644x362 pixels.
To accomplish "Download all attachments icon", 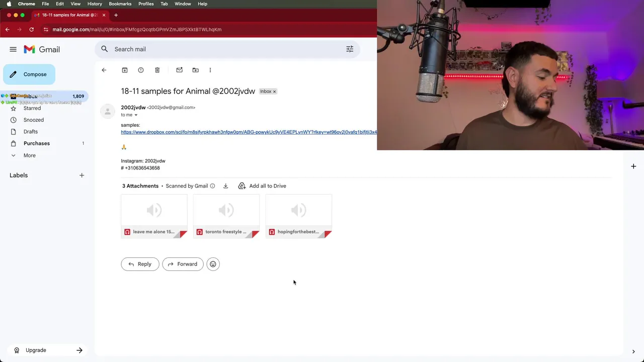I will (x=225, y=186).
